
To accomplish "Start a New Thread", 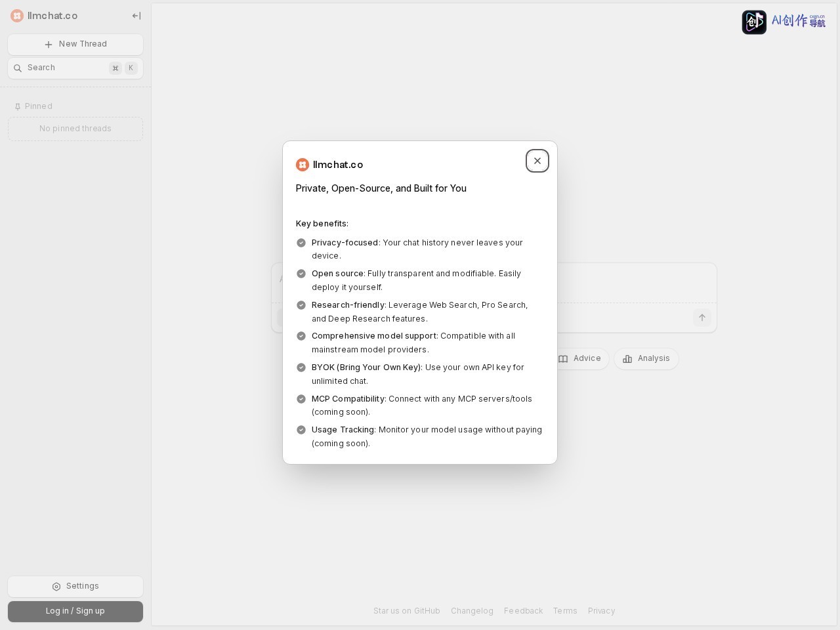I will pyautogui.click(x=75, y=45).
